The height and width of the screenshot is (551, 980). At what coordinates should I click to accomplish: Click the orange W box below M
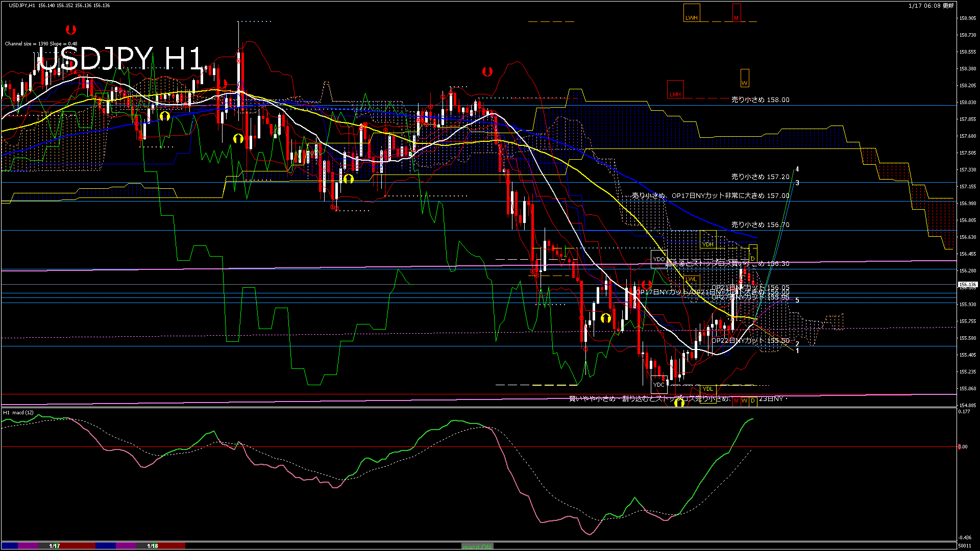tap(745, 78)
